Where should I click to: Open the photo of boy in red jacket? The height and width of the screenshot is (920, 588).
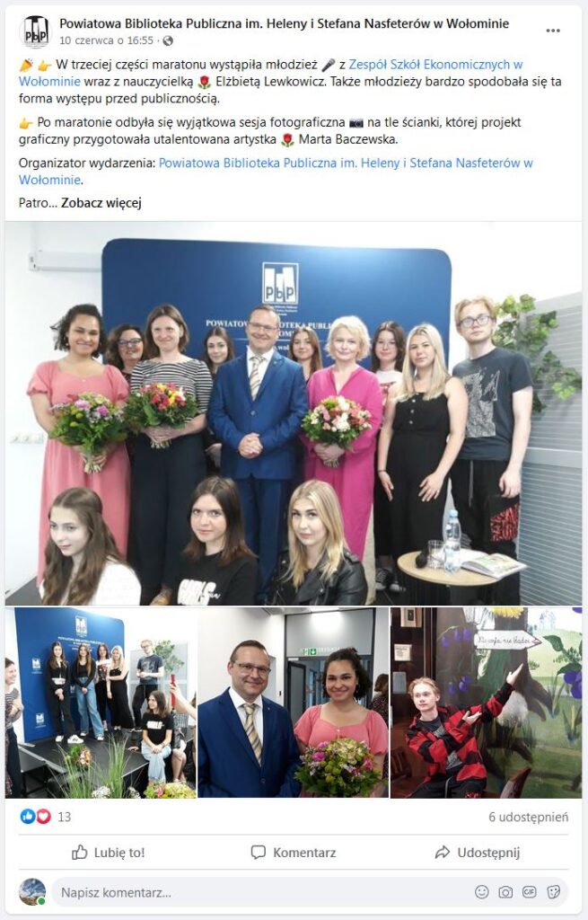click(487, 703)
